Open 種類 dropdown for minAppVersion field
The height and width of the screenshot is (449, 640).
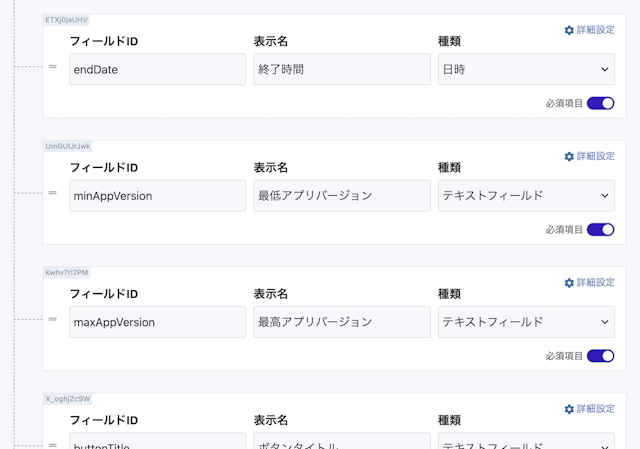pos(526,196)
